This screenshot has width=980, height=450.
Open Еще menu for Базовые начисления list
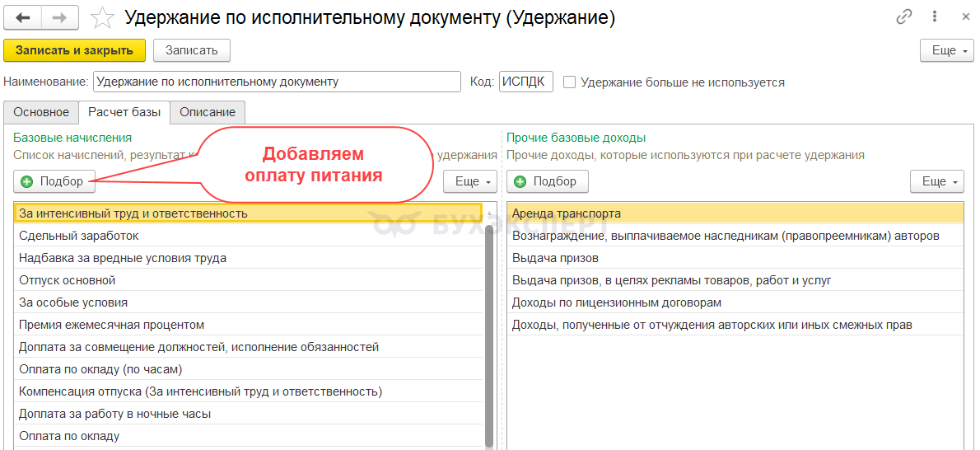[x=470, y=181]
